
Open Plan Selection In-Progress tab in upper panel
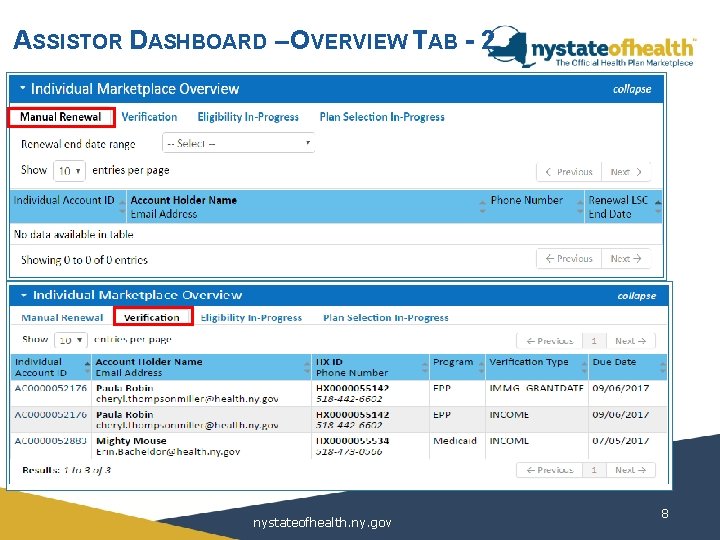[382, 117]
